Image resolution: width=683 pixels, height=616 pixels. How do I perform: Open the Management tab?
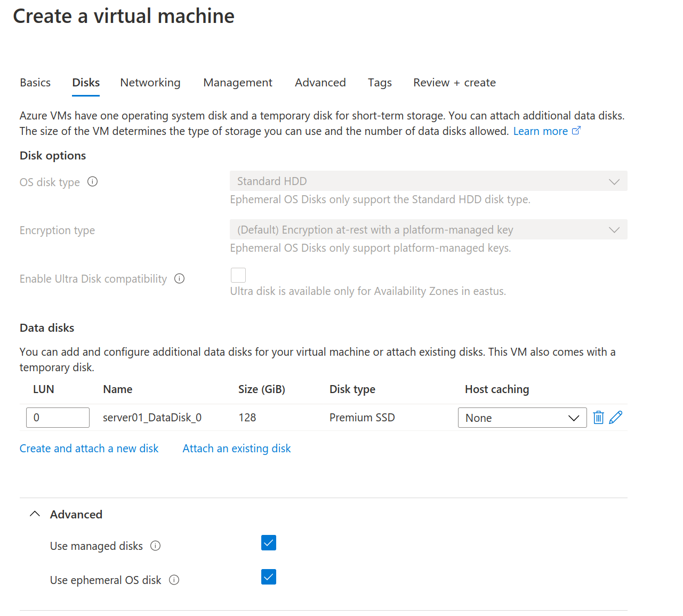pos(238,83)
